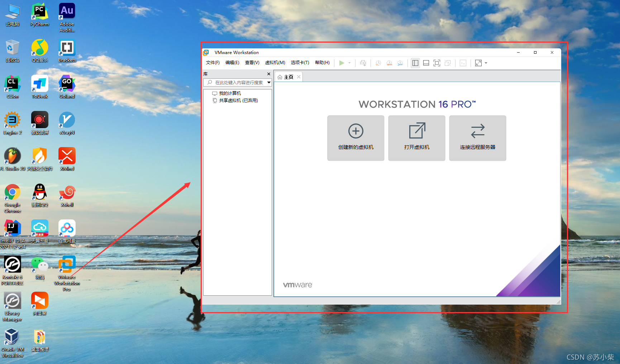Select the 微信 desktop icon
620x364 pixels.
(39, 268)
